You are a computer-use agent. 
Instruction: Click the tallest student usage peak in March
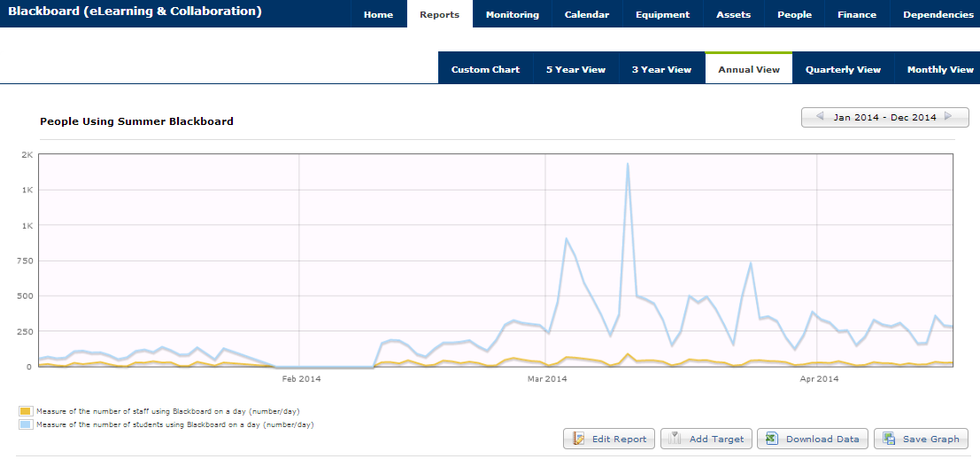click(x=628, y=165)
